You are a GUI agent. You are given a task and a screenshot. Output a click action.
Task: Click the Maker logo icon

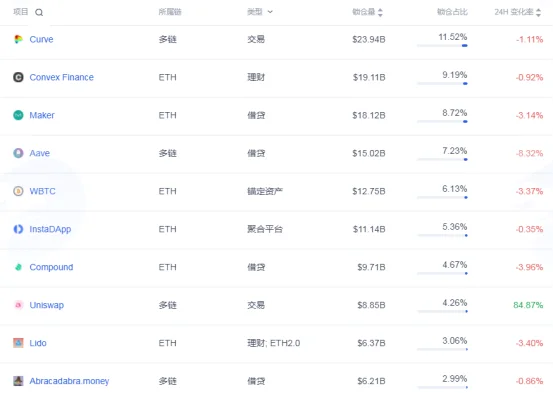coord(18,115)
